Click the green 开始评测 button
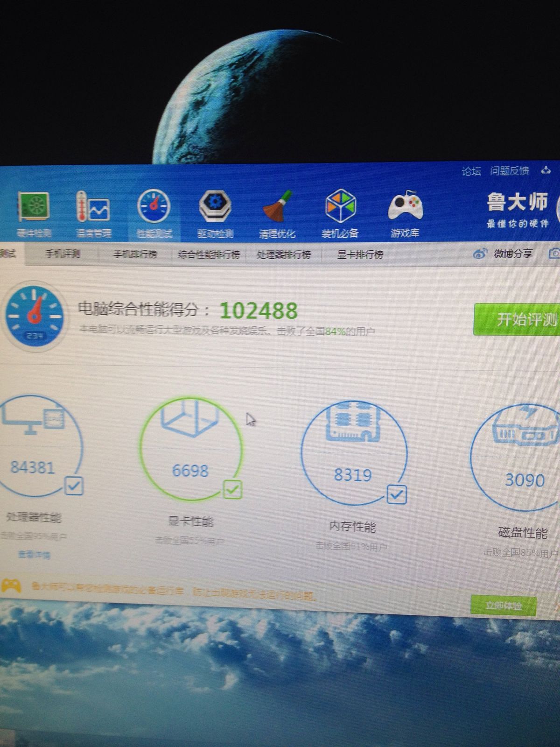Viewport: 560px width, 747px height. coord(517,319)
